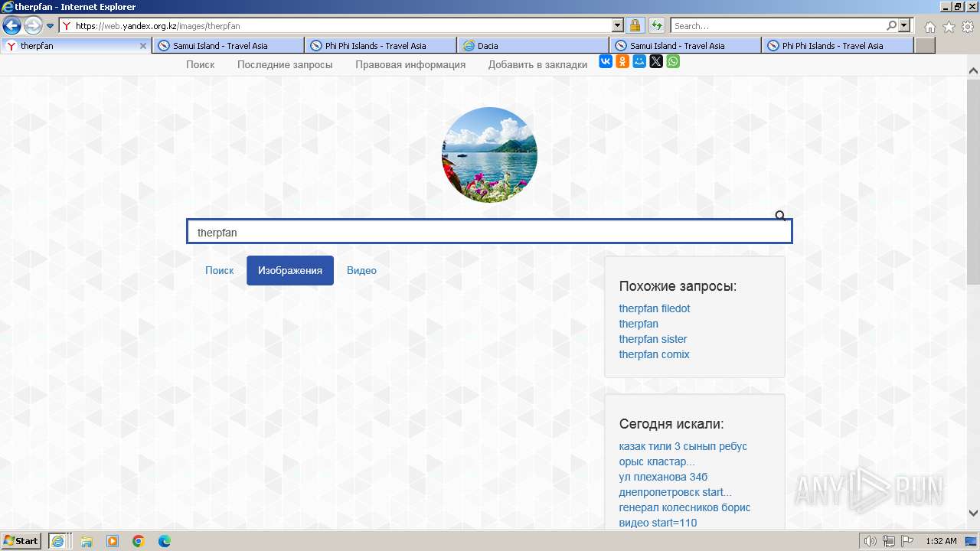Open the Action Center flag icon
This screenshot has width=980, height=551.
pyautogui.click(x=907, y=541)
